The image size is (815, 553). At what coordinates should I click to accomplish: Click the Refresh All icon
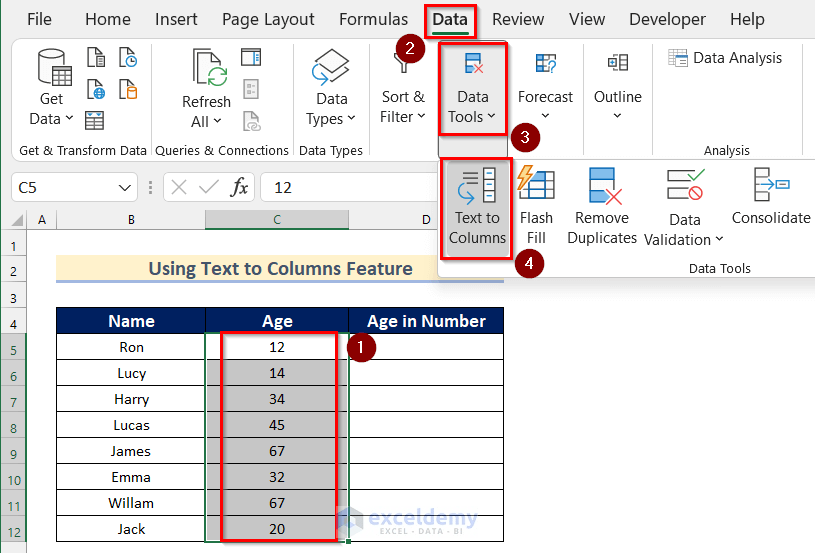coord(209,68)
